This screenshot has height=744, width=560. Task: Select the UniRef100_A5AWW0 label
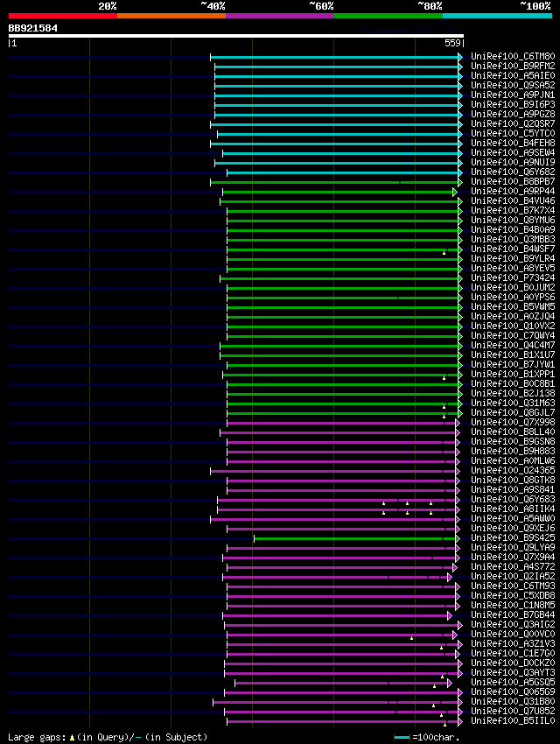pyautogui.click(x=513, y=519)
